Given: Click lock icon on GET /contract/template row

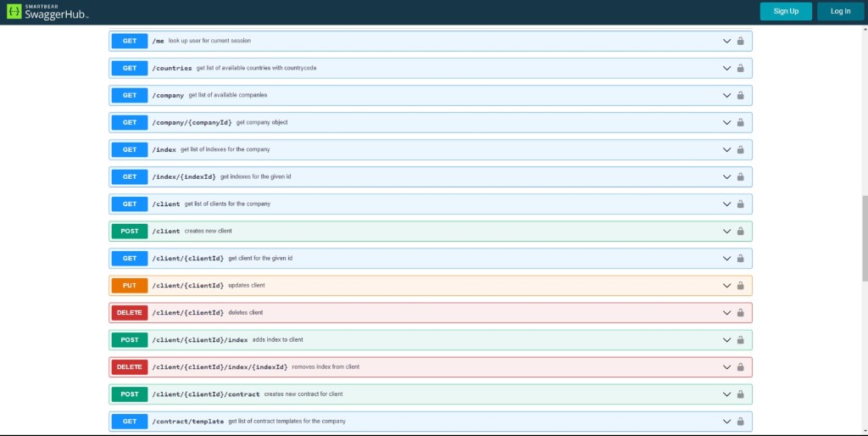Looking at the screenshot, I should (x=740, y=421).
